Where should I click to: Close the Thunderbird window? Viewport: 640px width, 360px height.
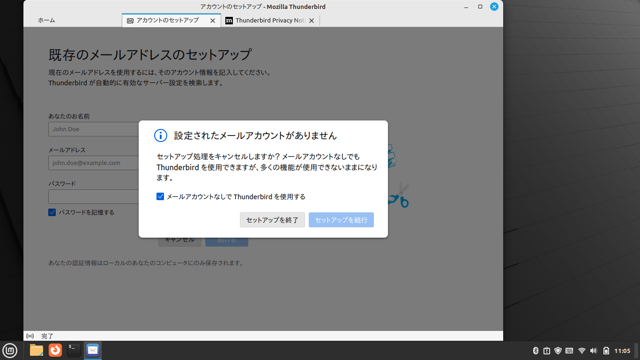(x=494, y=7)
